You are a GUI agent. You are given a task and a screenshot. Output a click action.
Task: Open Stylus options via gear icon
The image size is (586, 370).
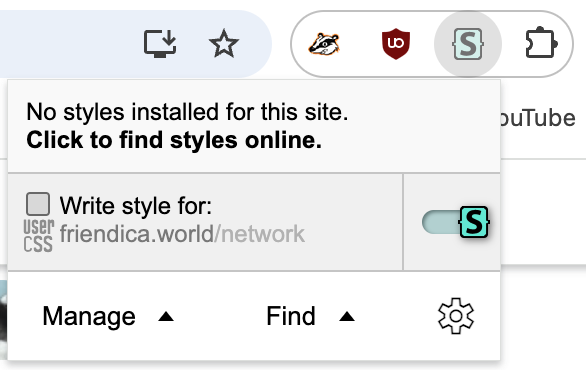point(456,316)
